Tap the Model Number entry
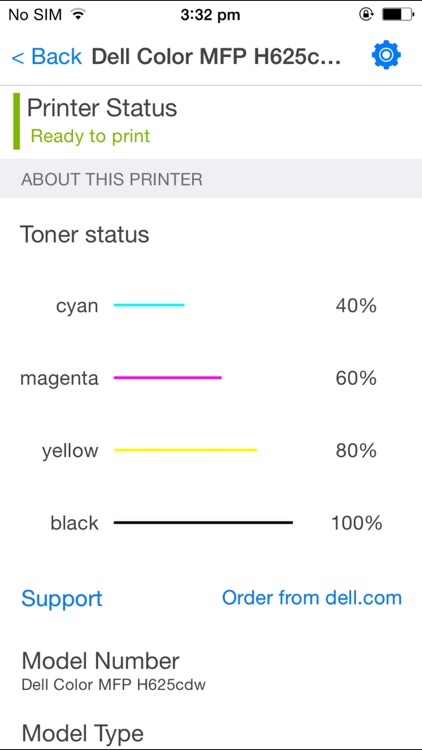This screenshot has height=750, width=422. 114,671
